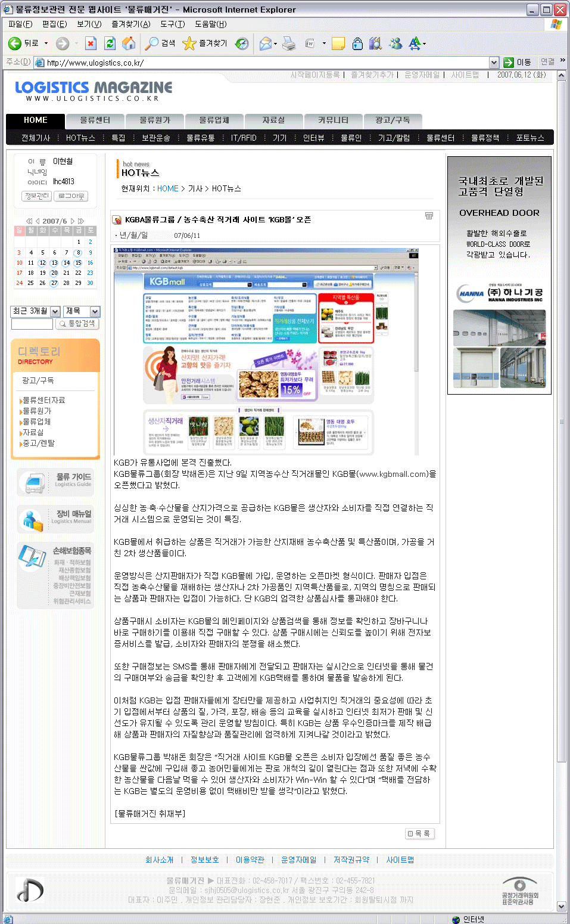Click the 광고/구독 navigation tab

(x=393, y=120)
